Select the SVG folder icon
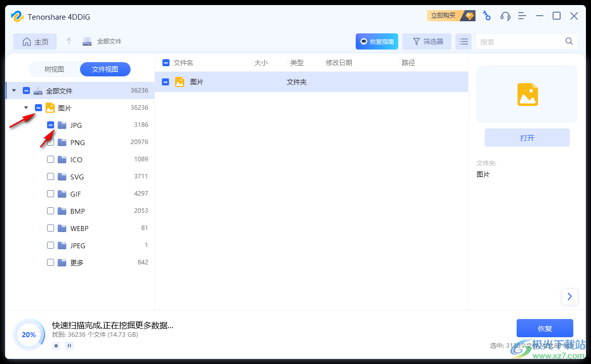This screenshot has width=591, height=364. pyautogui.click(x=62, y=176)
